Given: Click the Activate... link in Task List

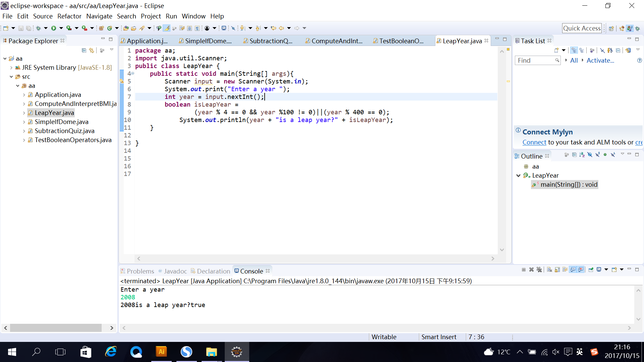Looking at the screenshot, I should pos(600,60).
